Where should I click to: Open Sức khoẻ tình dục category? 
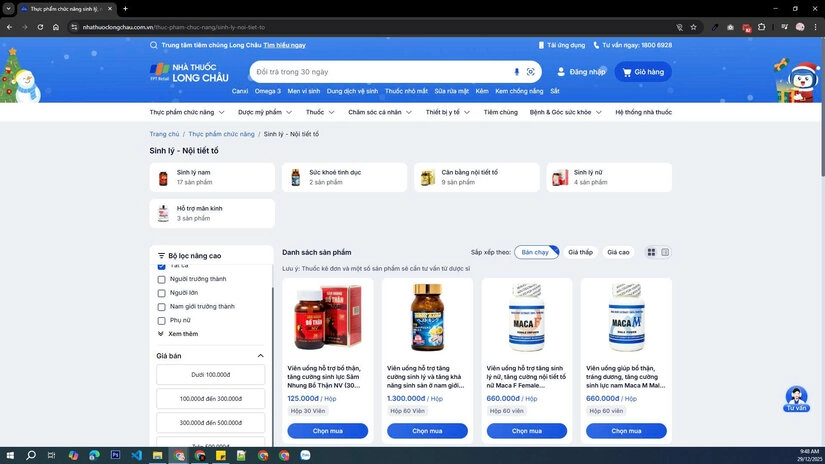coord(345,177)
